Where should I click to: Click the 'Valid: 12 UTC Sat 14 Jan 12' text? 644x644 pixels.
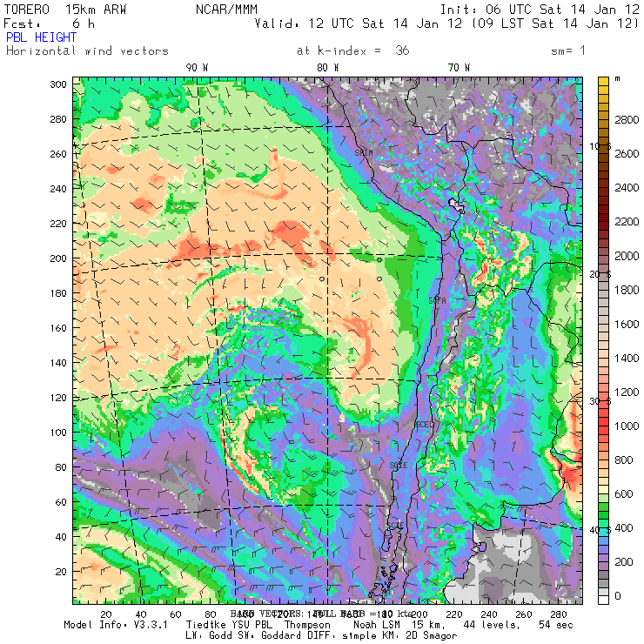(x=359, y=23)
